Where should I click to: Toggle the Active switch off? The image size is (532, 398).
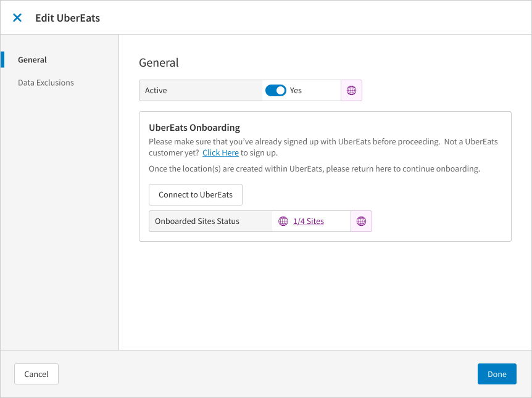point(275,90)
